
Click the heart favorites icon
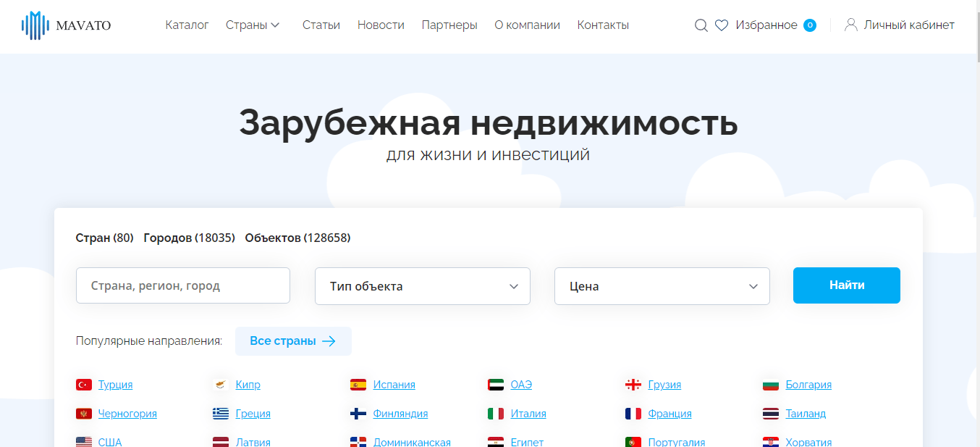[x=722, y=25]
